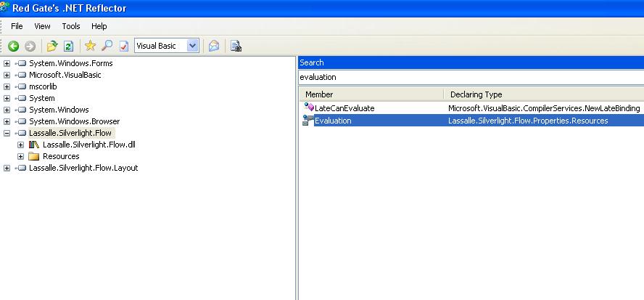Click the Reflector app icon in title bar
The height and width of the screenshot is (300, 644).
4,7
